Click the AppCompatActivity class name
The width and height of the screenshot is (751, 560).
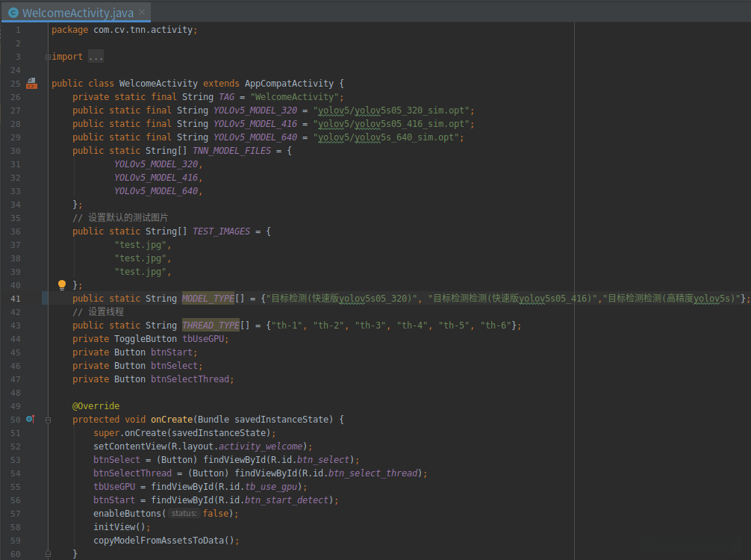click(288, 84)
